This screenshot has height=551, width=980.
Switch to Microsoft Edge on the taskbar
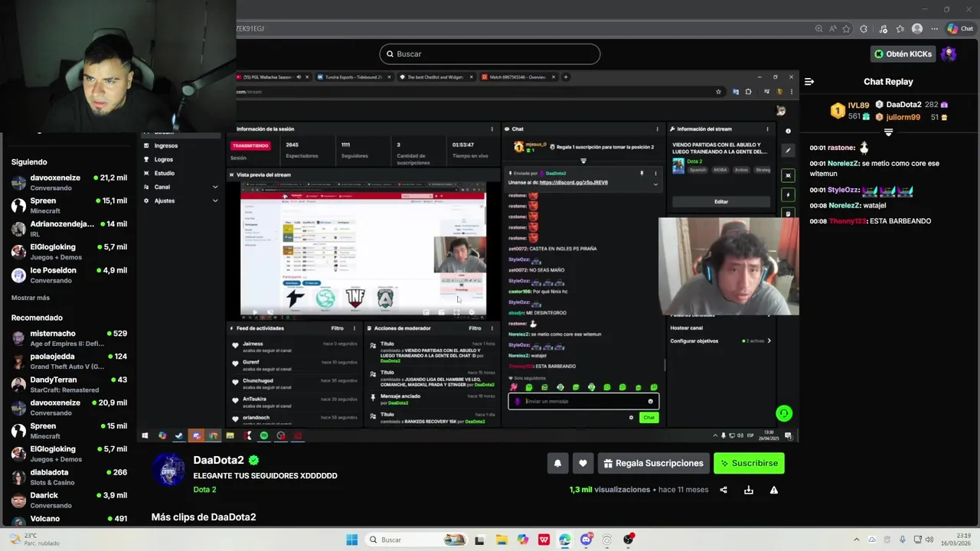pyautogui.click(x=565, y=540)
